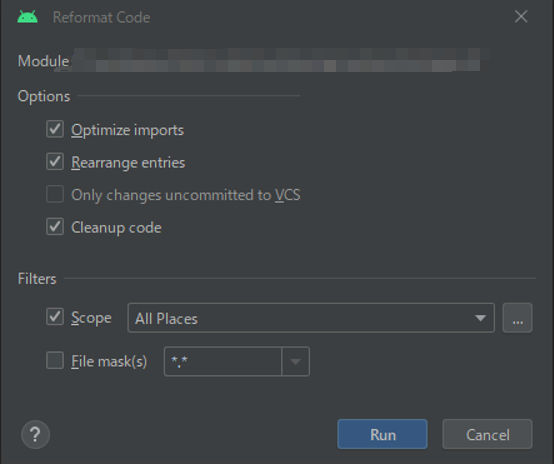554x464 pixels.
Task: Open help via the question mark icon
Action: pyautogui.click(x=35, y=434)
